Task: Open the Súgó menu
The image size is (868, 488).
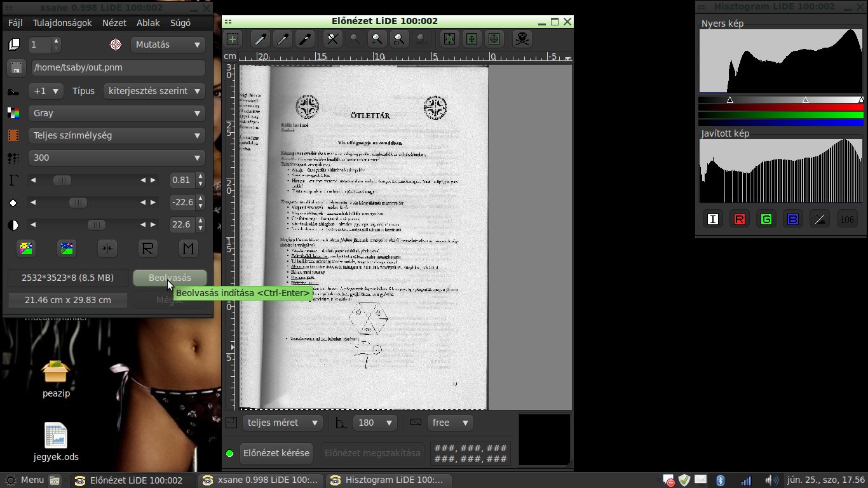Action: click(180, 23)
